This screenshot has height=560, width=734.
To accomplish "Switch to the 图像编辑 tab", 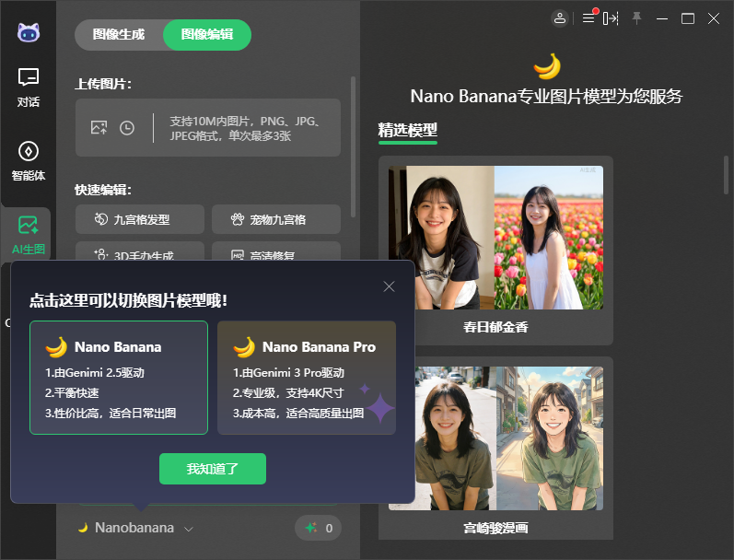I will tap(207, 35).
